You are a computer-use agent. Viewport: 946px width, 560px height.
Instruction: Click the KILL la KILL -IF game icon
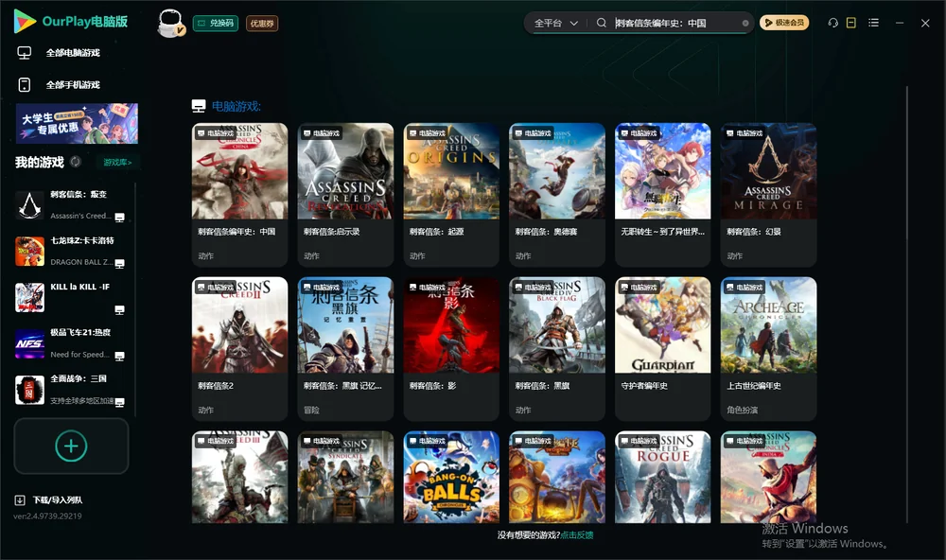point(29,297)
